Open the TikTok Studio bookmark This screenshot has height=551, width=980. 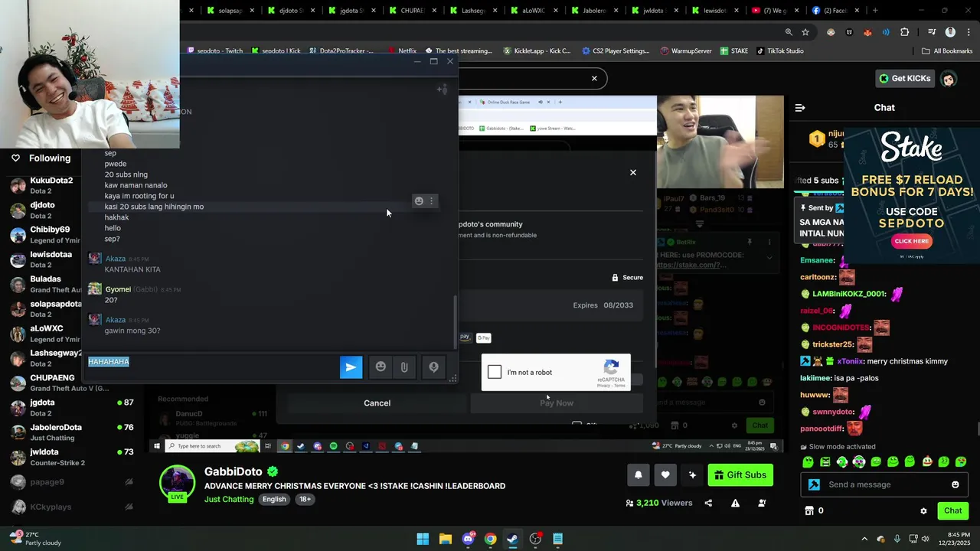[x=780, y=51]
